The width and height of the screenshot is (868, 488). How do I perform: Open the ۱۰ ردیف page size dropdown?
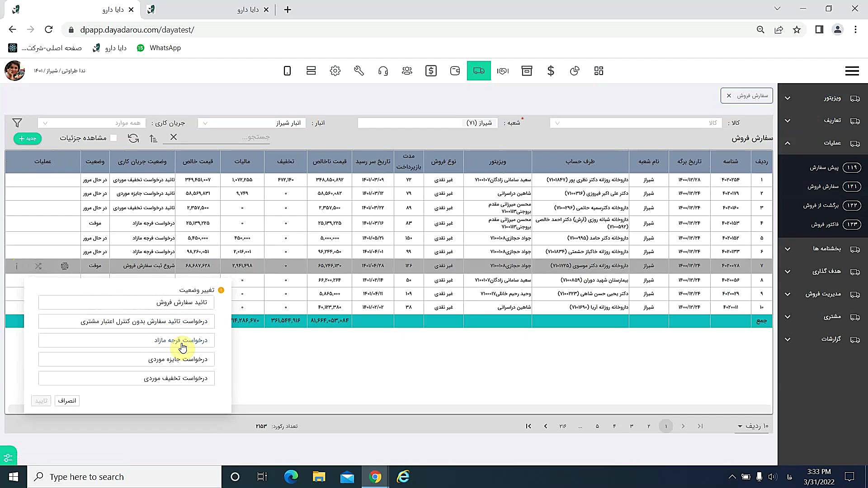753,426
